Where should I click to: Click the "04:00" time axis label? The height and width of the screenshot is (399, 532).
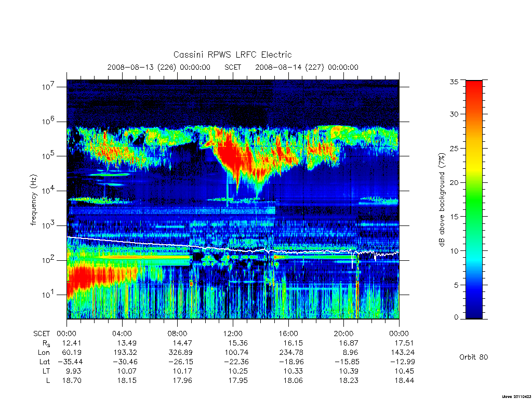[122, 334]
